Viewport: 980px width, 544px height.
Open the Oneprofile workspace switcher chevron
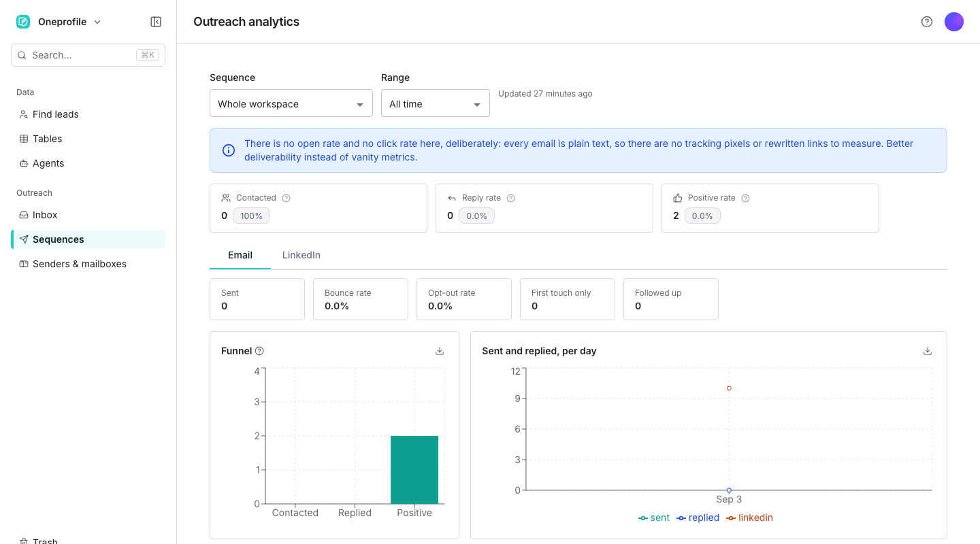97,22
